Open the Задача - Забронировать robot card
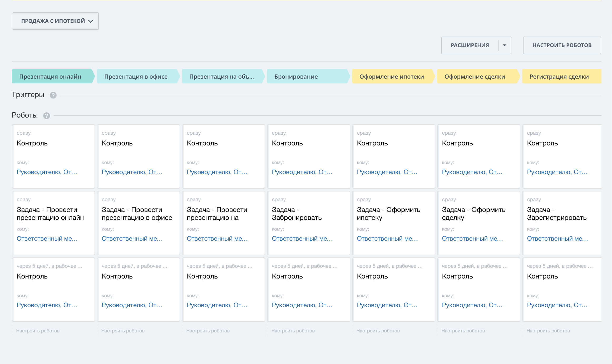The image size is (612, 364). (297, 214)
